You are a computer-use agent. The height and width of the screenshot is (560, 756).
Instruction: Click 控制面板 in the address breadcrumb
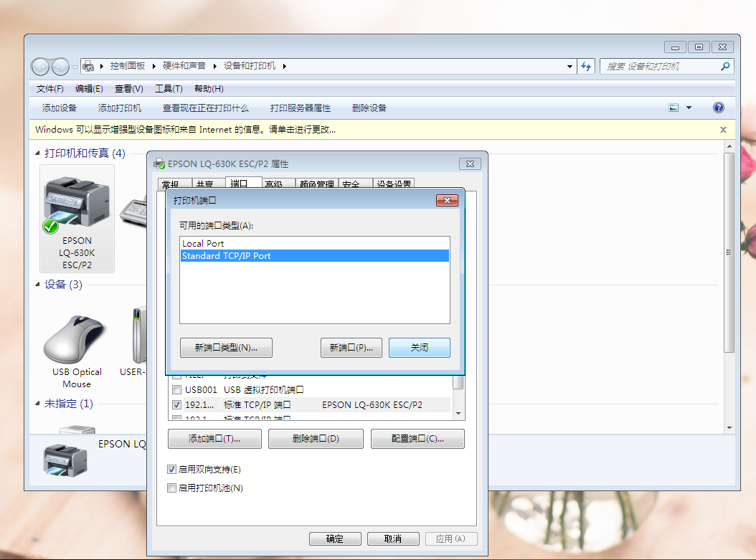[127, 66]
